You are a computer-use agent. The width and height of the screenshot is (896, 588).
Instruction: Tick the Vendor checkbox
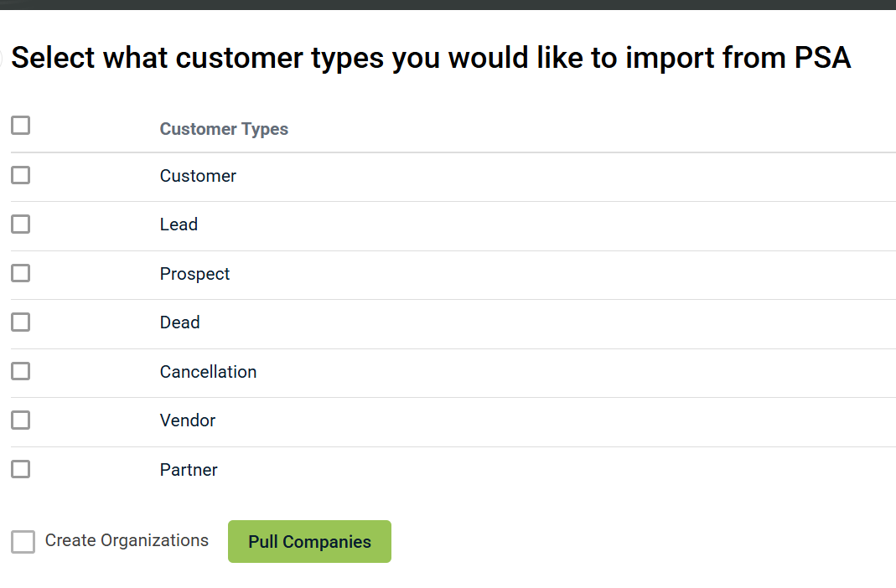click(x=21, y=420)
